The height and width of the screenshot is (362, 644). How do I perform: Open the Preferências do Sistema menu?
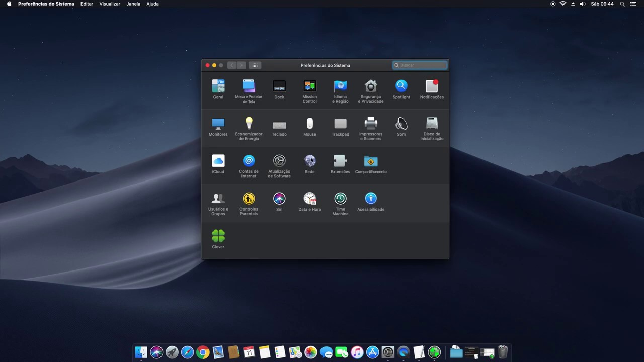[x=46, y=4]
